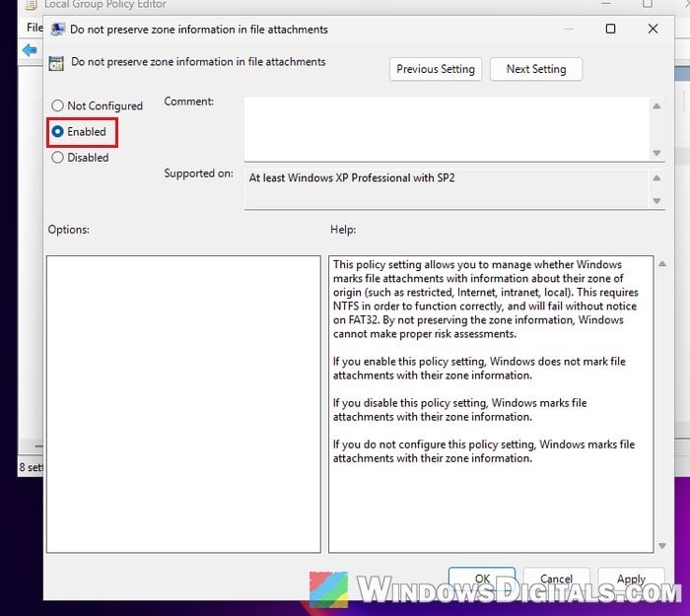
Task: Go to Next Setting
Action: click(536, 69)
